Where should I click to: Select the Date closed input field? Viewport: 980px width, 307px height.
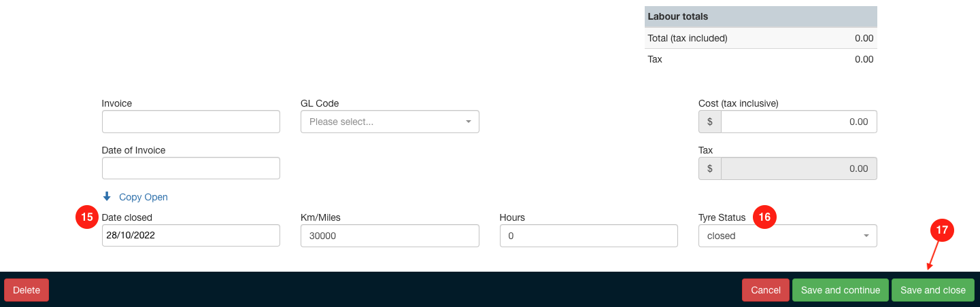[x=191, y=236]
